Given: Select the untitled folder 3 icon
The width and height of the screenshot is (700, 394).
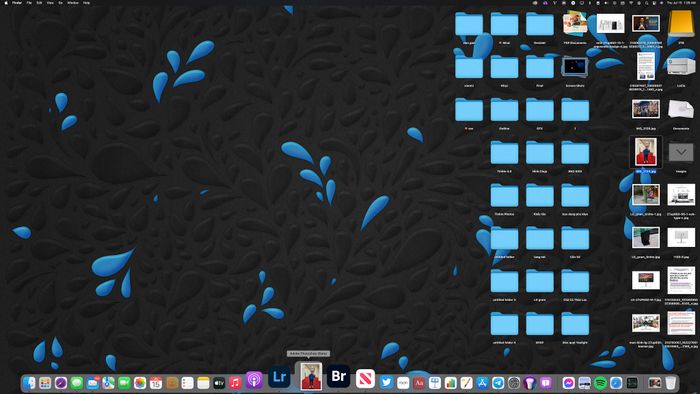Looking at the screenshot, I should coord(504,282).
